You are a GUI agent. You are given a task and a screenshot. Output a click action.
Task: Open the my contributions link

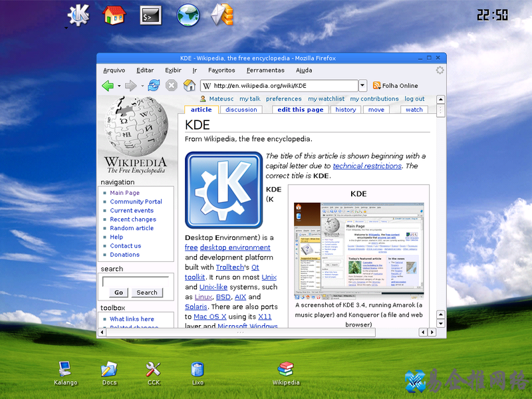[x=374, y=98]
